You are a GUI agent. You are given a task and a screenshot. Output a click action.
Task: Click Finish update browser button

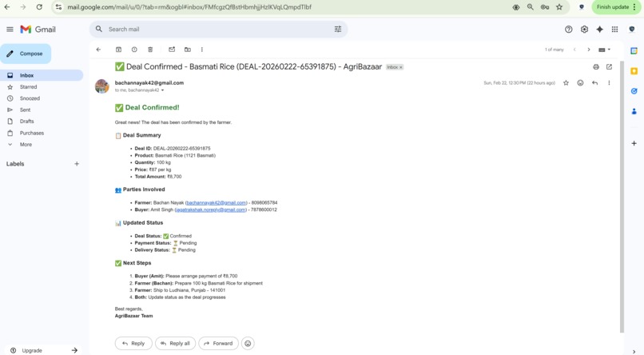617,7
